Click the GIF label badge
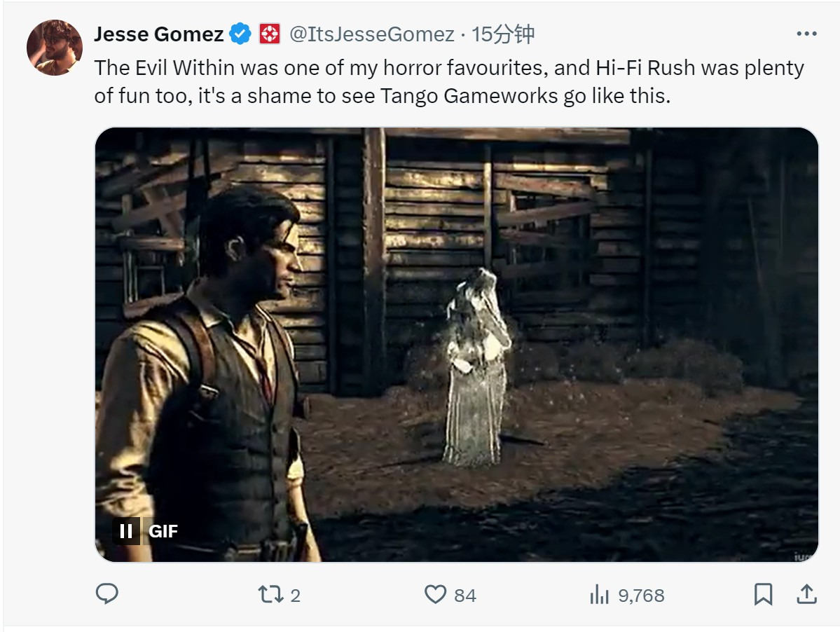 (163, 531)
